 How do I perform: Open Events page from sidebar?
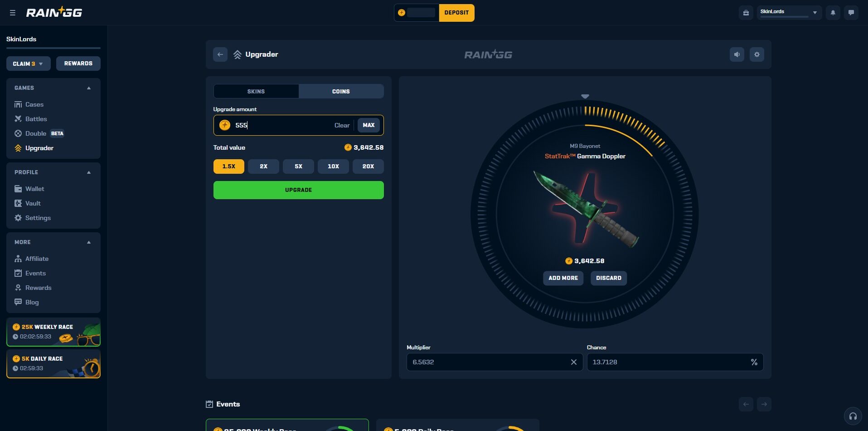click(x=30, y=273)
